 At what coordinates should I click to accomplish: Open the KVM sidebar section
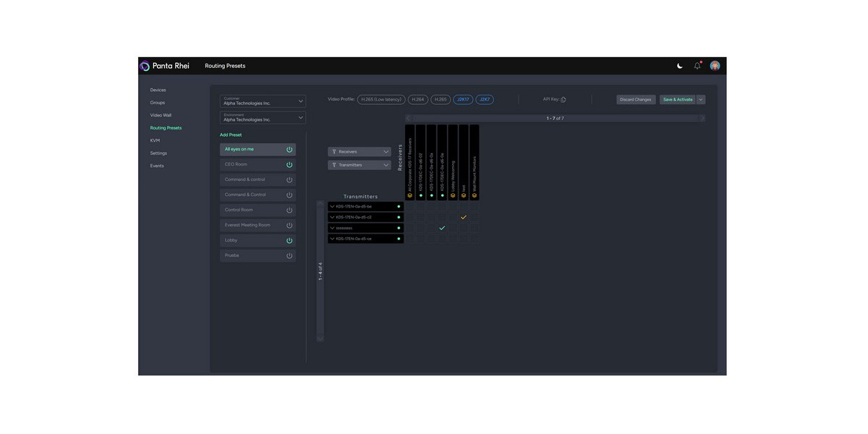coord(155,140)
